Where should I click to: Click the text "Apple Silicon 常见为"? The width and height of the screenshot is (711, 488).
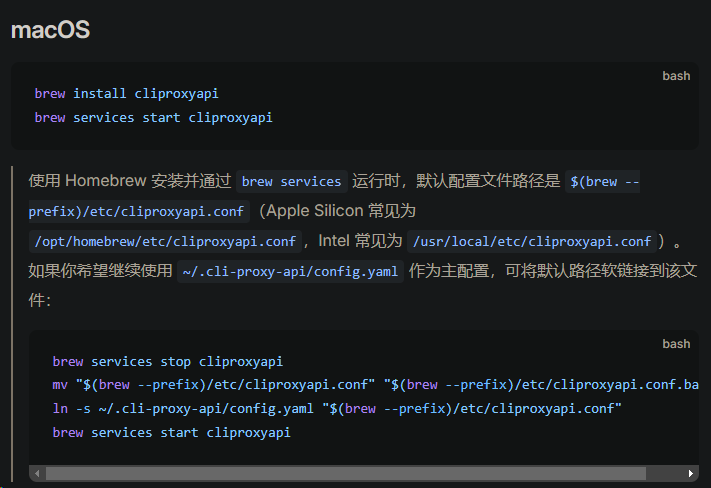pos(341,211)
